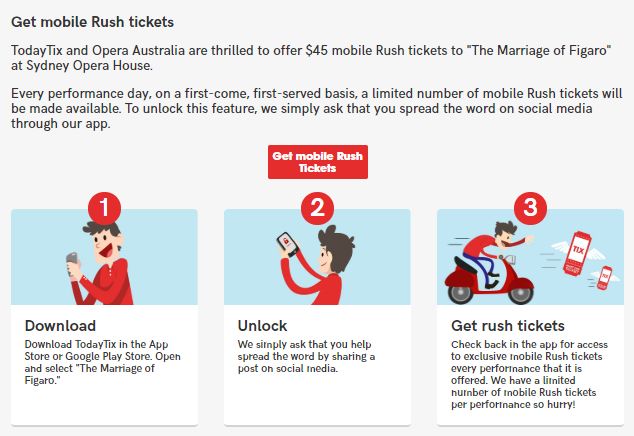Click the Get rush tickets card heading
This screenshot has width=634, height=436.
(x=508, y=326)
